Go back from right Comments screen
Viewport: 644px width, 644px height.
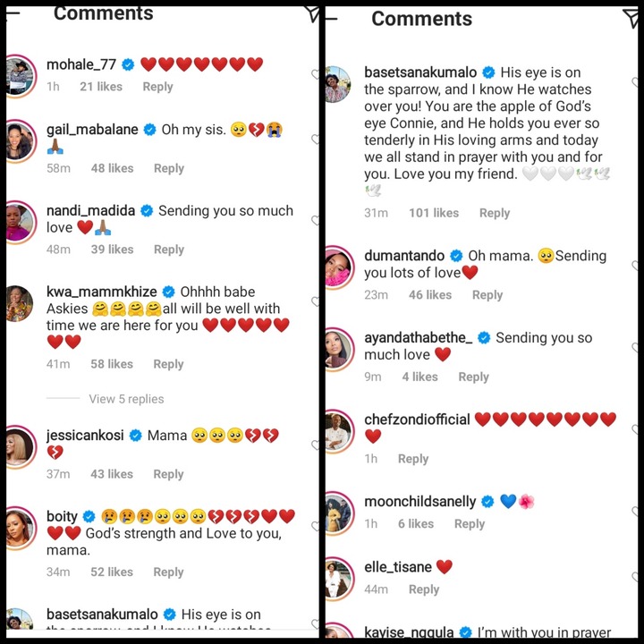331,19
